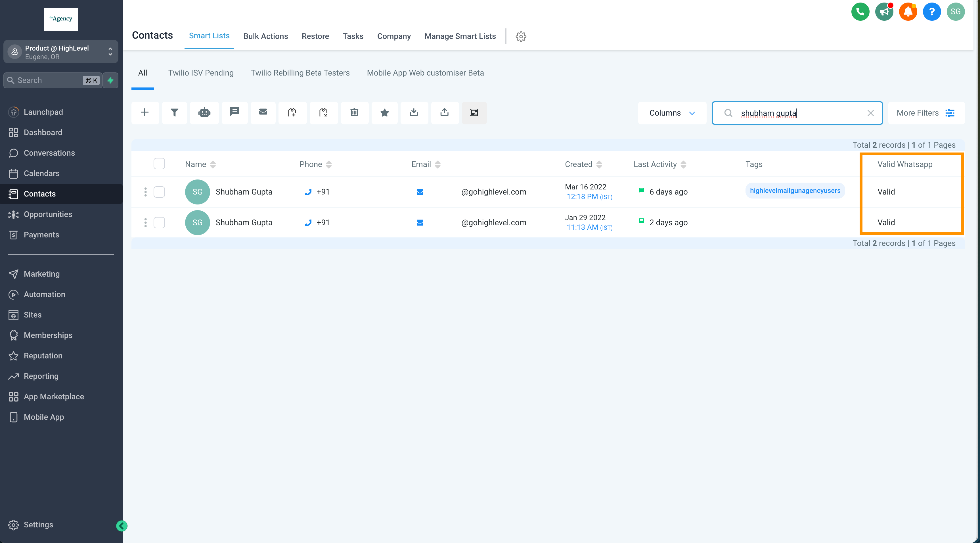
Task: Click the send email envelope toolbar icon
Action: (x=263, y=113)
